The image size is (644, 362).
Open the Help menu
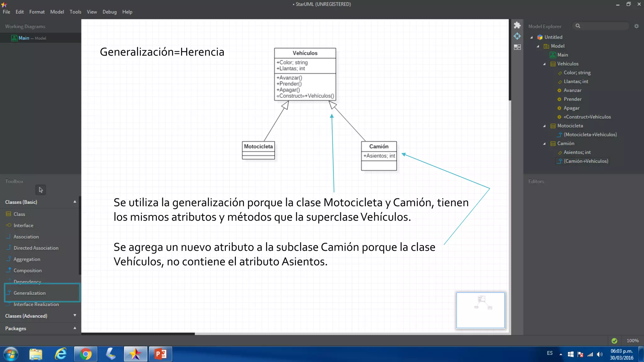(x=127, y=12)
